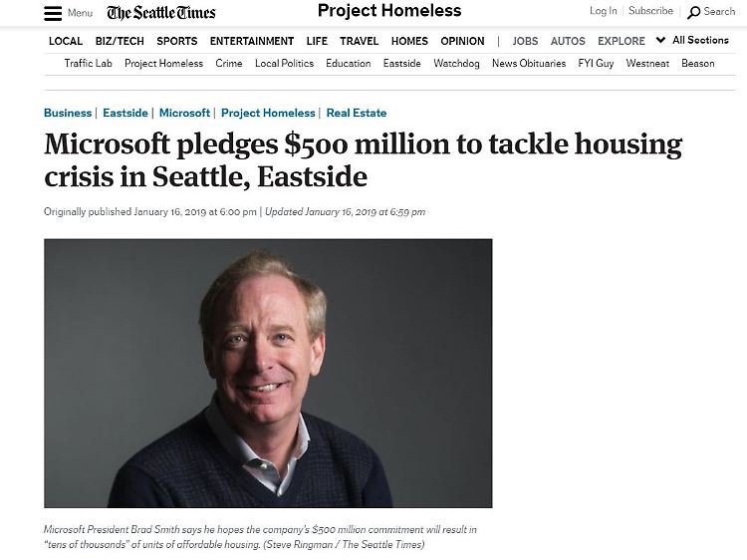Go to the OPINION section
This screenshot has width=747, height=560.
462,41
